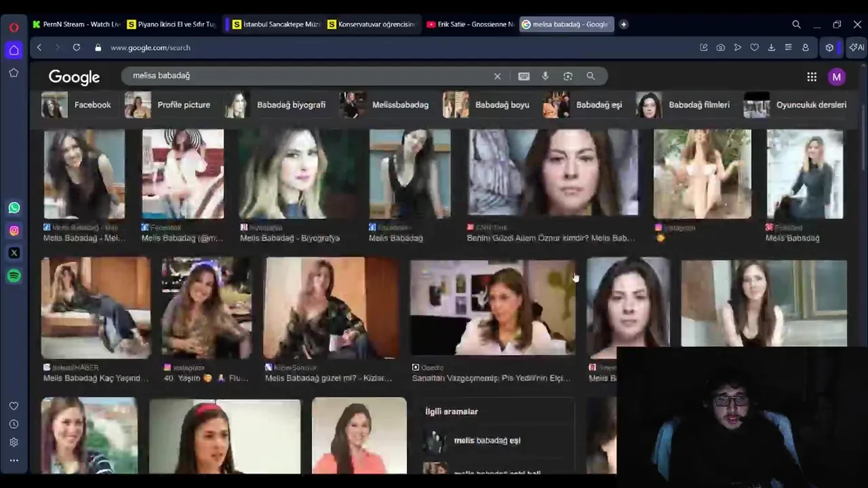Viewport: 868px width, 488px height.
Task: Open the 40. Yaşım Instagram result
Action: pyautogui.click(x=206, y=378)
